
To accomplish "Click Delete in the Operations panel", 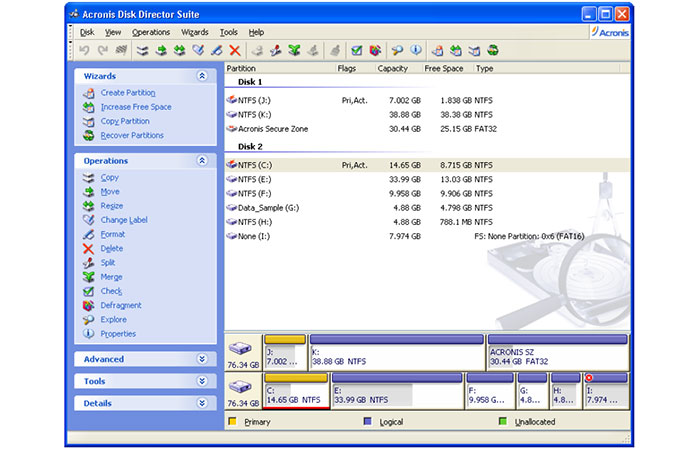I will (112, 249).
